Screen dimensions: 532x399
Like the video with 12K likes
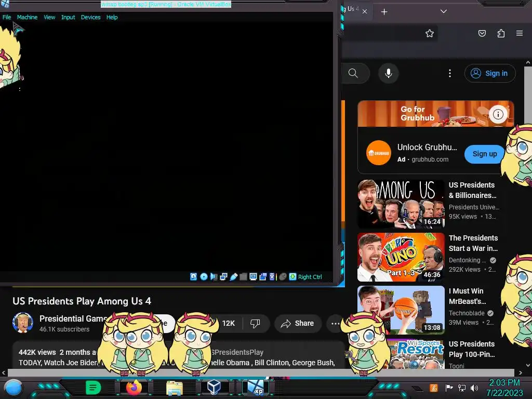point(228,323)
